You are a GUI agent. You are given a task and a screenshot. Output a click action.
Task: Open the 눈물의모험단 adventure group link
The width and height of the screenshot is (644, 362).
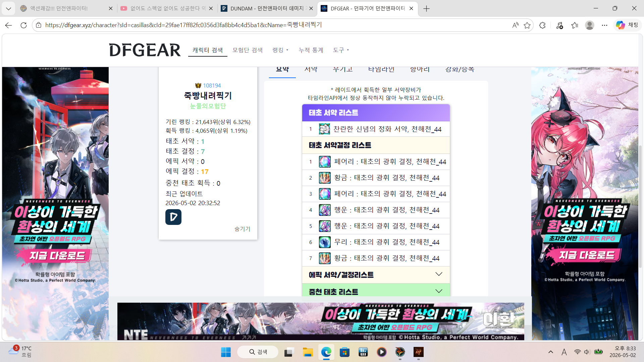[x=208, y=106]
